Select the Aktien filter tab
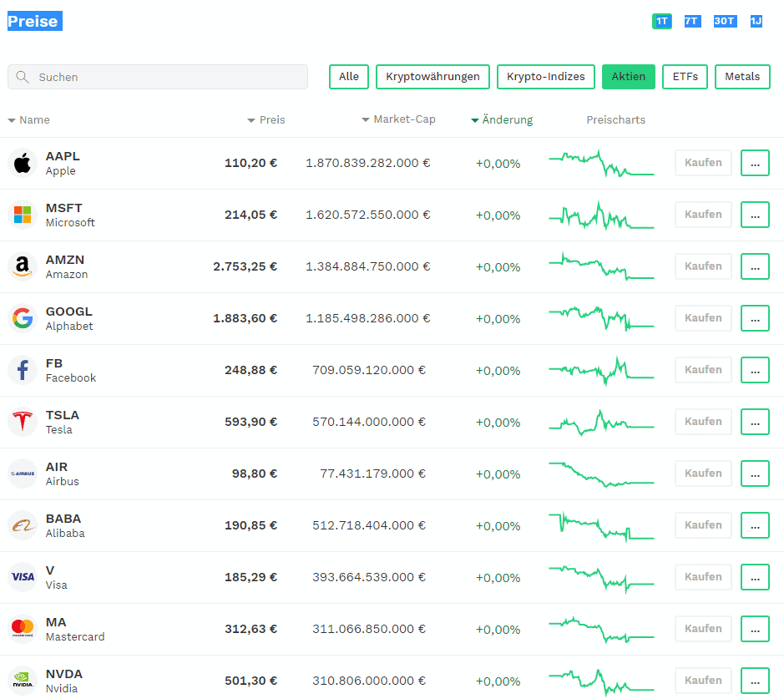This screenshot has height=699, width=784. (629, 77)
